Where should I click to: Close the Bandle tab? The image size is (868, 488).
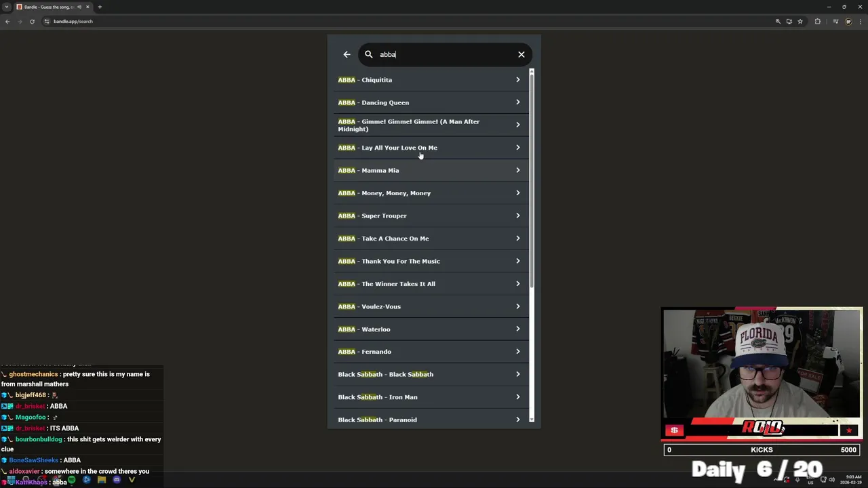87,7
